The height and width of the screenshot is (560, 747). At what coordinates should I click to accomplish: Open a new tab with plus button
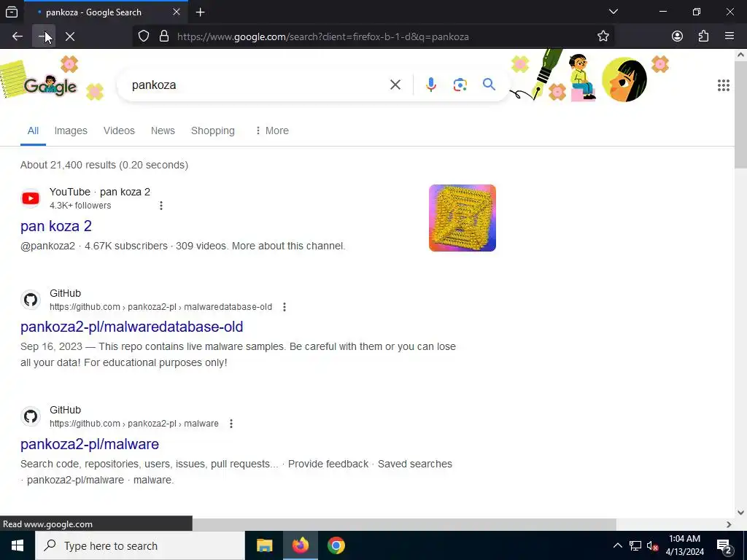201,12
